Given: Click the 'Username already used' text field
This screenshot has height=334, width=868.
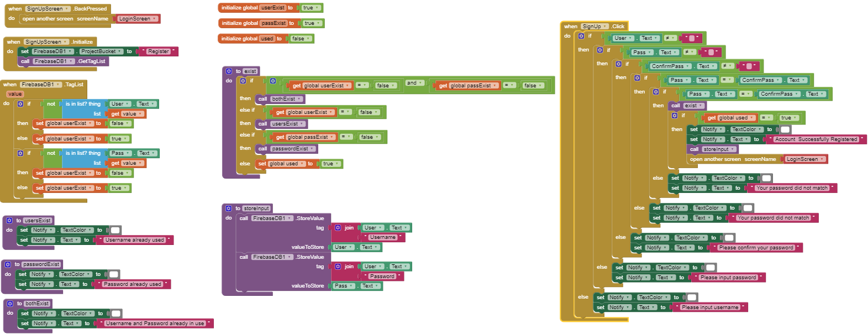Looking at the screenshot, I should [134, 240].
